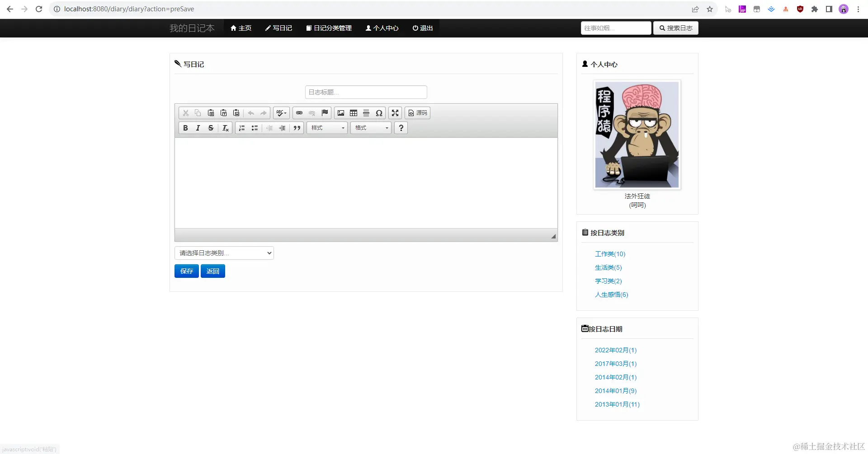Toggle strikethrough formatting
The image size is (868, 454).
coord(211,128)
